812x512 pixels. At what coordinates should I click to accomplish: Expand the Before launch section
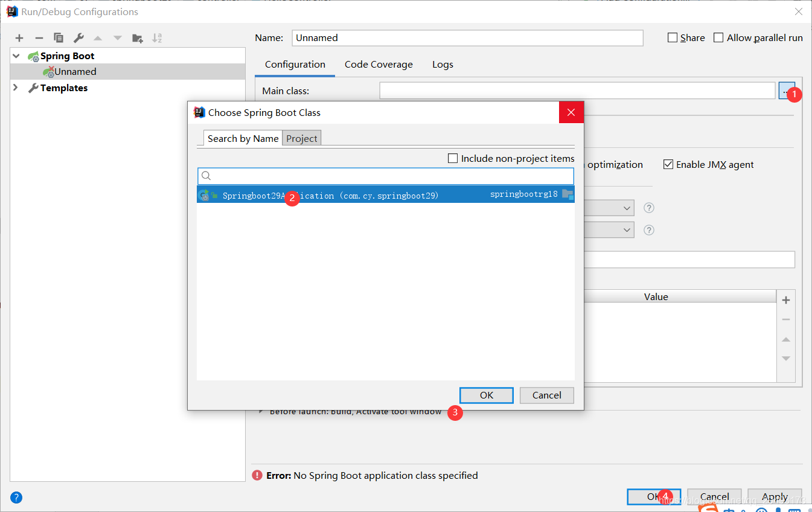pyautogui.click(x=261, y=411)
